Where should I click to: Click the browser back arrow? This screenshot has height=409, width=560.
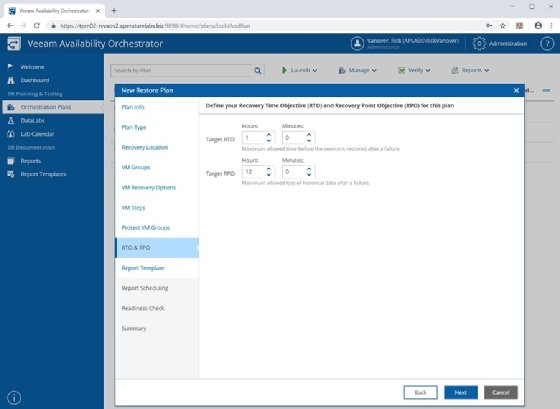(x=10, y=26)
